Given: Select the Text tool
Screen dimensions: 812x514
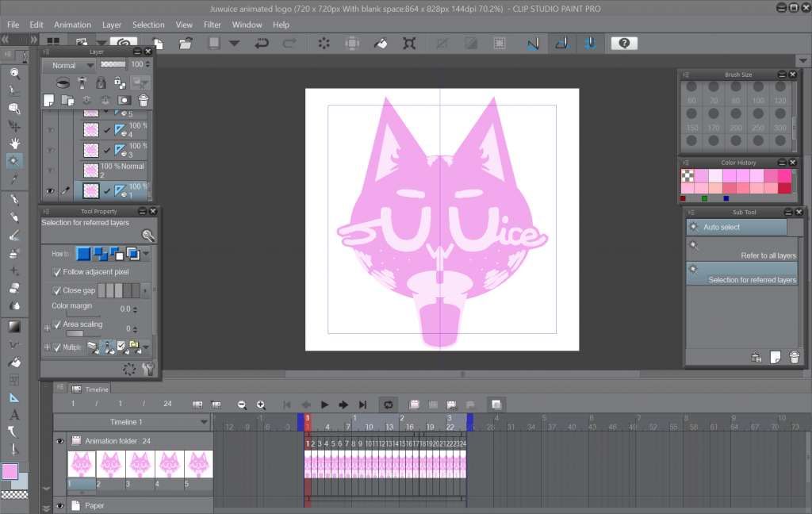Looking at the screenshot, I should click(14, 415).
